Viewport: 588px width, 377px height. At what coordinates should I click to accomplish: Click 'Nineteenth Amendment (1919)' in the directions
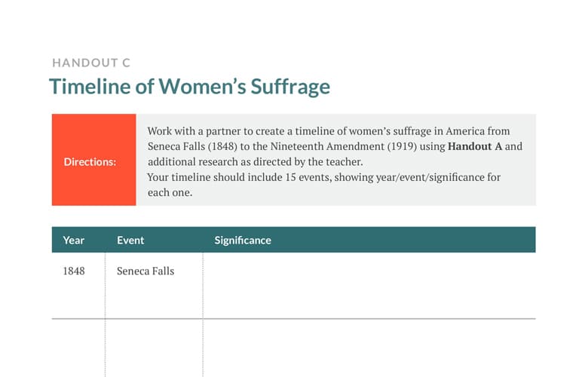[x=344, y=146]
